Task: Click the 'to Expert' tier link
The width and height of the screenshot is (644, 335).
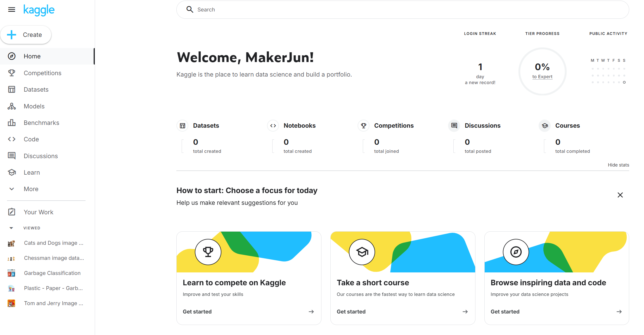Action: pyautogui.click(x=542, y=77)
